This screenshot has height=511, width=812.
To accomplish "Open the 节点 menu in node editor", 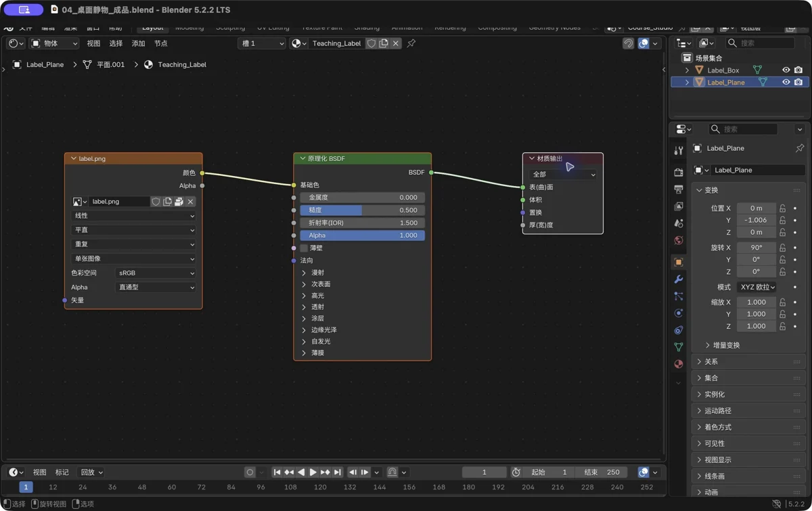I will (x=160, y=43).
